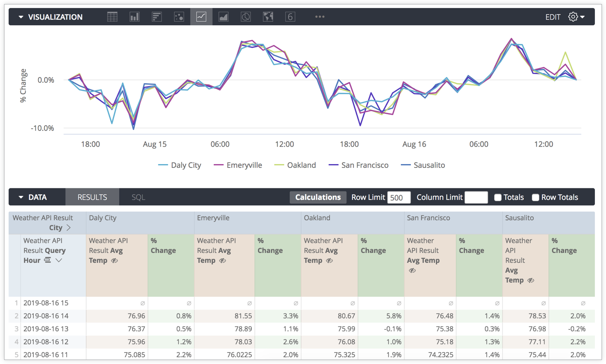Show more visualization types via ellipsis

(319, 16)
